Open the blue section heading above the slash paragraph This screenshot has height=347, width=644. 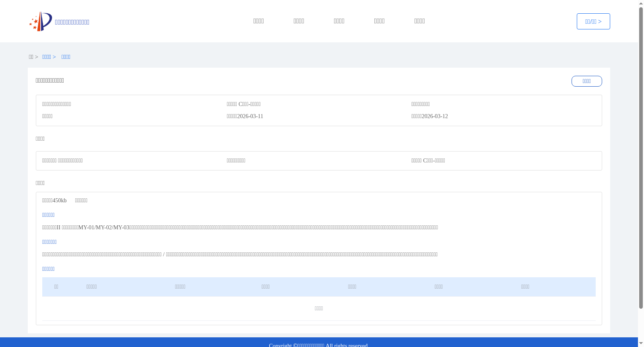(x=49, y=242)
